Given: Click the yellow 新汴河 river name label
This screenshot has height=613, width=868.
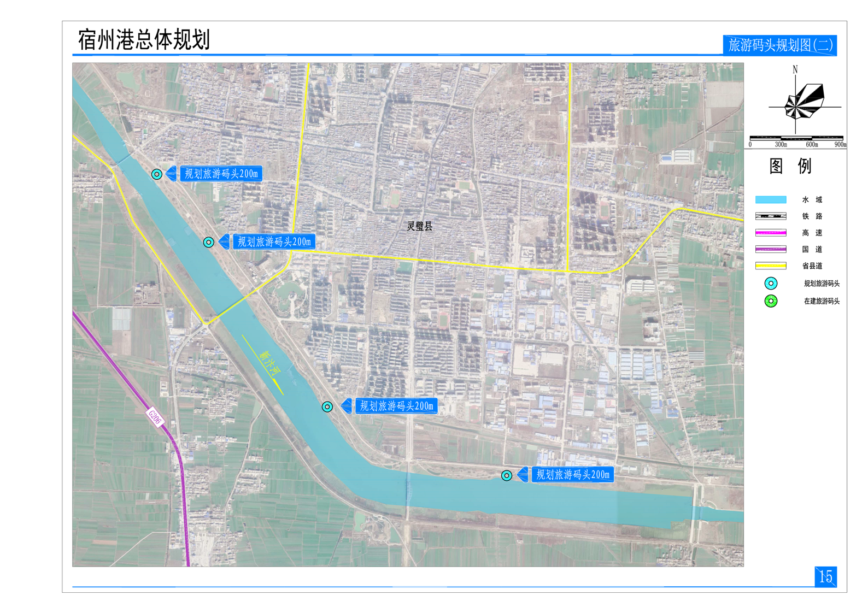Looking at the screenshot, I should pyautogui.click(x=269, y=363).
